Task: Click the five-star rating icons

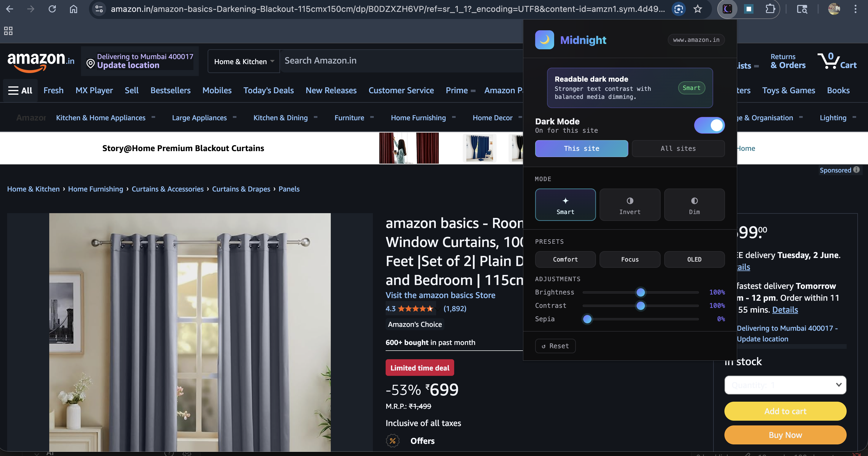Action: pos(415,308)
